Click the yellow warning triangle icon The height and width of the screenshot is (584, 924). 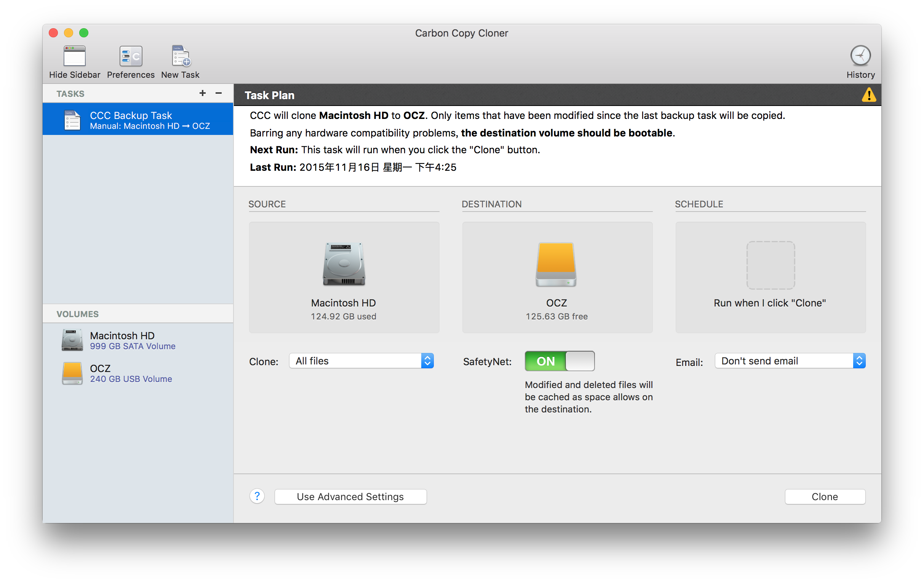point(868,95)
